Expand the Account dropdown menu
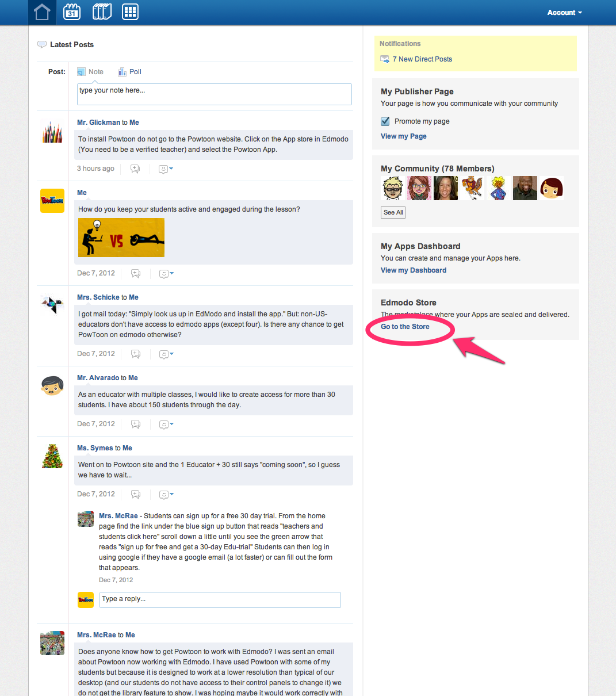This screenshot has height=696, width=616. 564,13
